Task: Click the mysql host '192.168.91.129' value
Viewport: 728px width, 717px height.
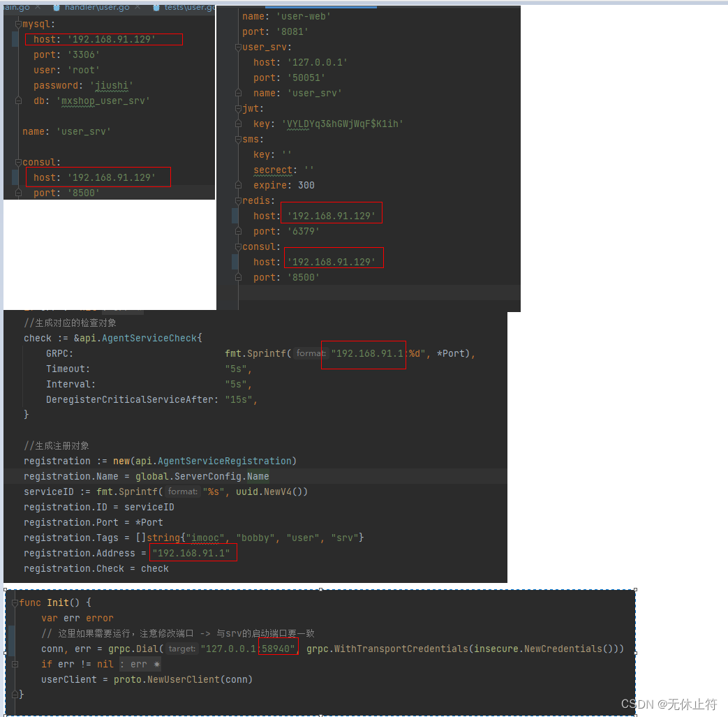Action: 112,40
